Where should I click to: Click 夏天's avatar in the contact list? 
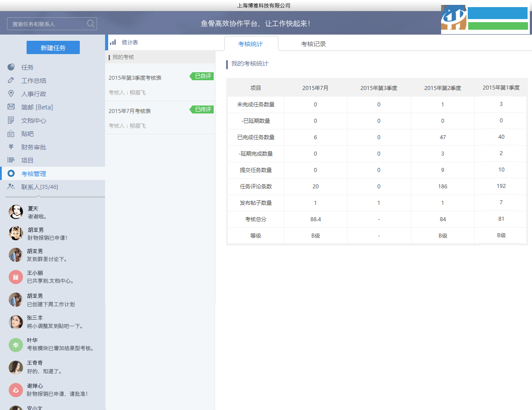click(16, 212)
